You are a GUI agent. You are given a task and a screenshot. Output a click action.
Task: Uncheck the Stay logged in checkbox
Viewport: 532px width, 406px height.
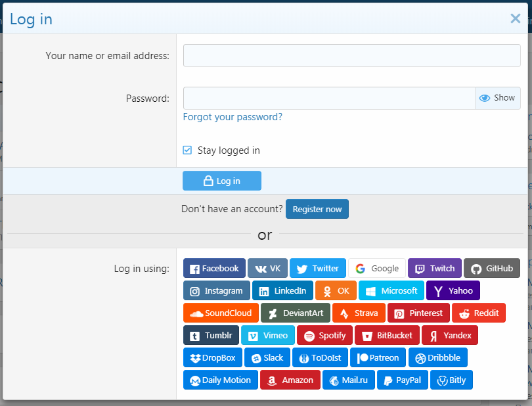point(187,150)
